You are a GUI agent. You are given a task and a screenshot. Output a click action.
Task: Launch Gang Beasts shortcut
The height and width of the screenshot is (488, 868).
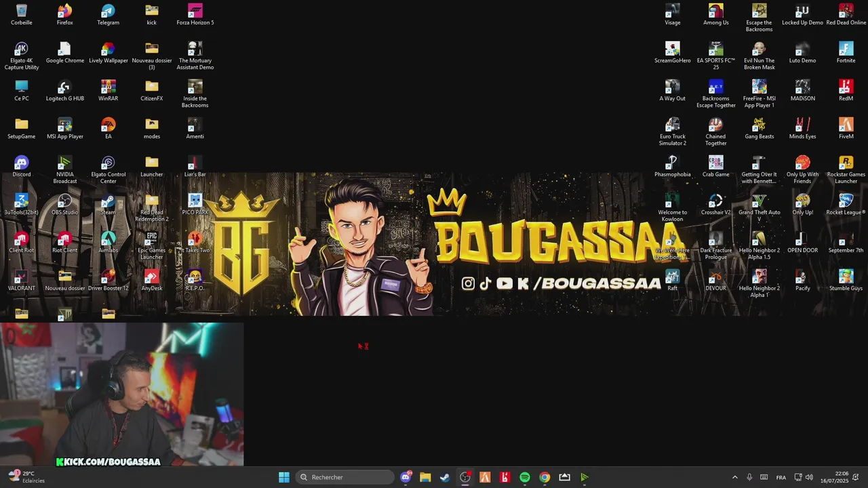[x=759, y=129]
